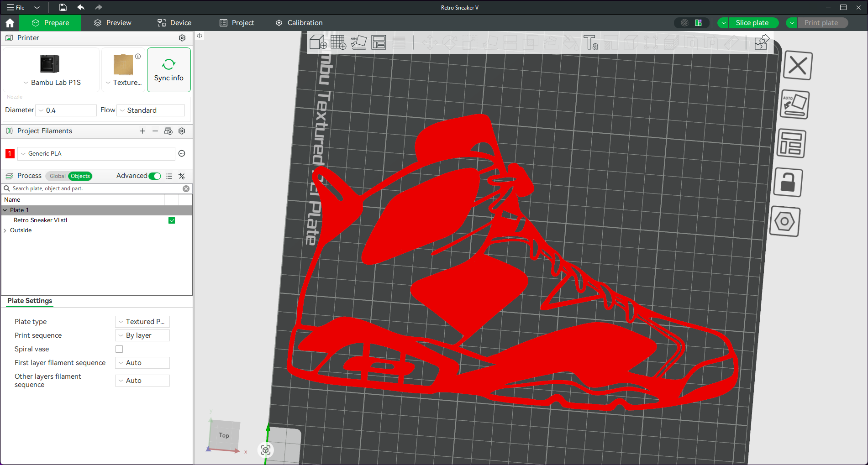This screenshot has width=868, height=465.
Task: Open the Print sequence dropdown
Action: click(142, 335)
